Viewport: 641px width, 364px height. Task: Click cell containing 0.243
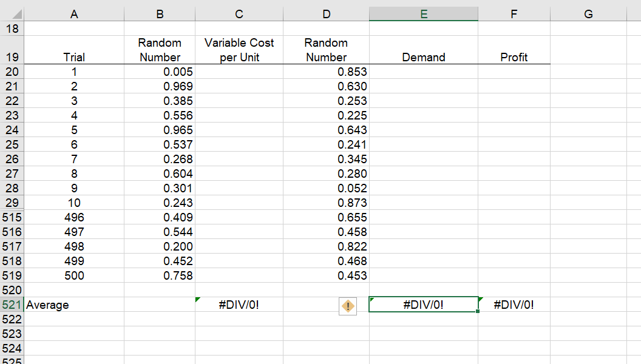tap(160, 203)
